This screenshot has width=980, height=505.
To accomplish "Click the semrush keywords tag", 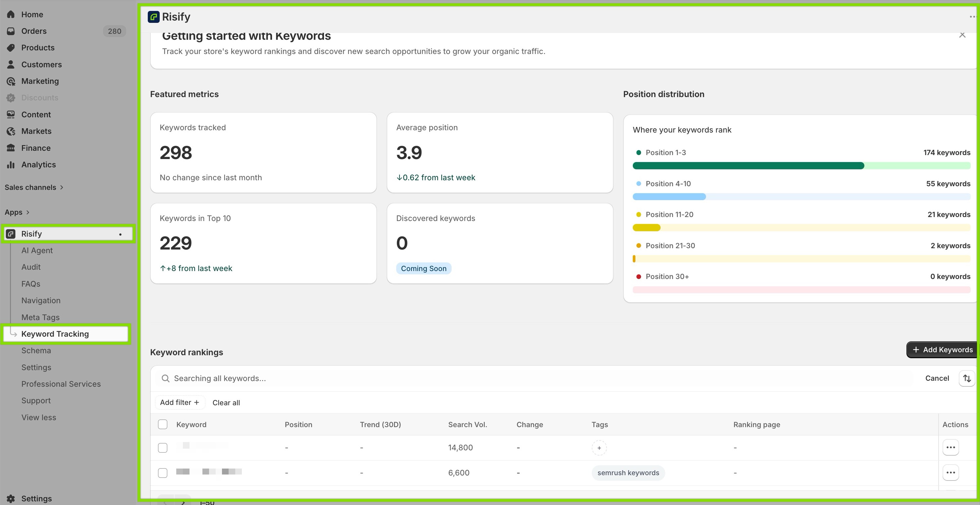I will (628, 473).
